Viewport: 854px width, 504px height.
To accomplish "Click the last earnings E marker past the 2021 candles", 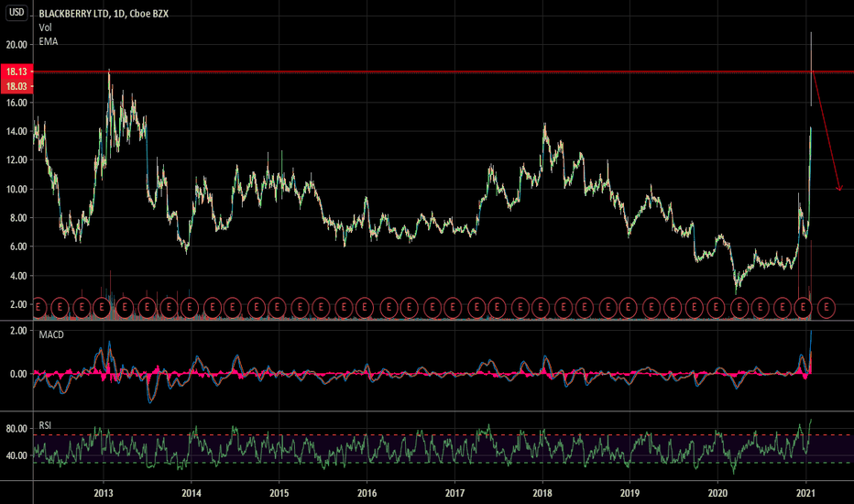I will [x=827, y=307].
